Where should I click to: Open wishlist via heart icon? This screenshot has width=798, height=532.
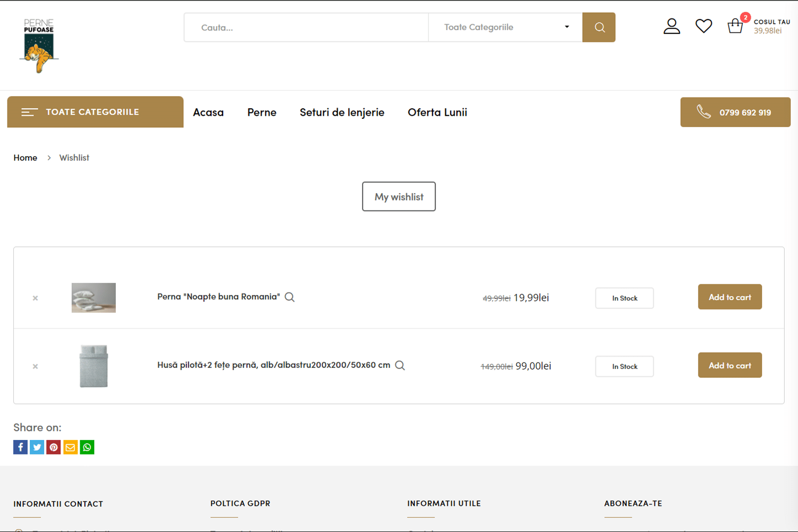tap(703, 26)
